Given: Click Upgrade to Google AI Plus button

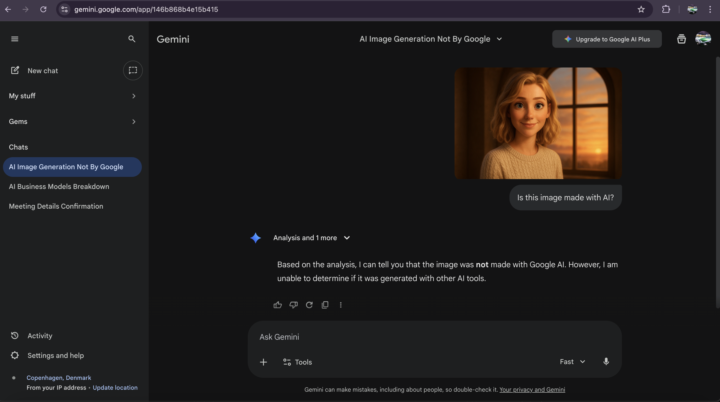Looking at the screenshot, I should 606,39.
